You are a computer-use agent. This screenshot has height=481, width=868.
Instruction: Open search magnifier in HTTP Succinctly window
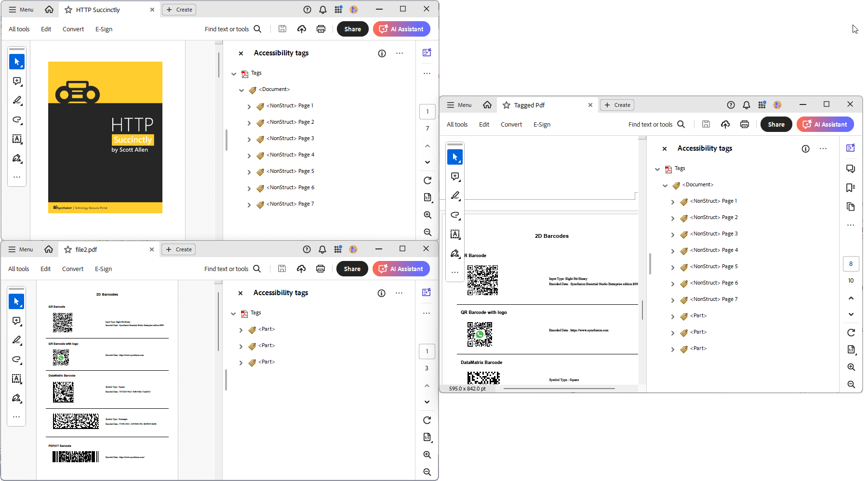coord(257,29)
